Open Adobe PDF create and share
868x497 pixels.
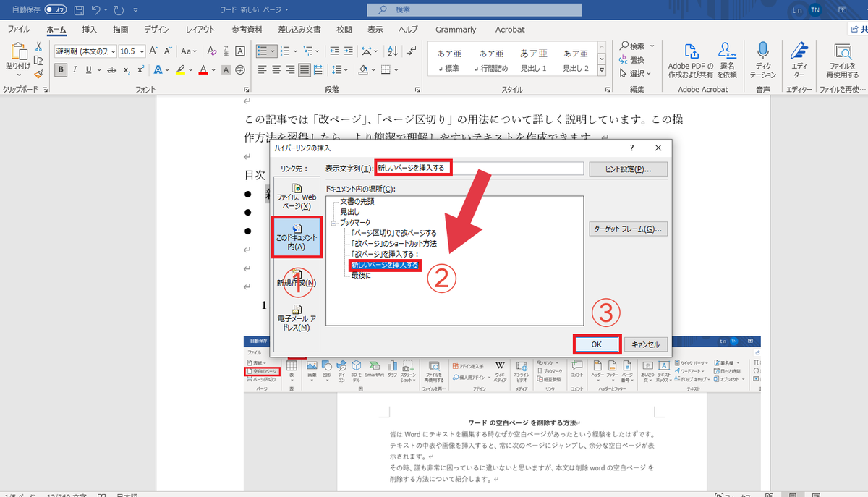click(x=691, y=61)
